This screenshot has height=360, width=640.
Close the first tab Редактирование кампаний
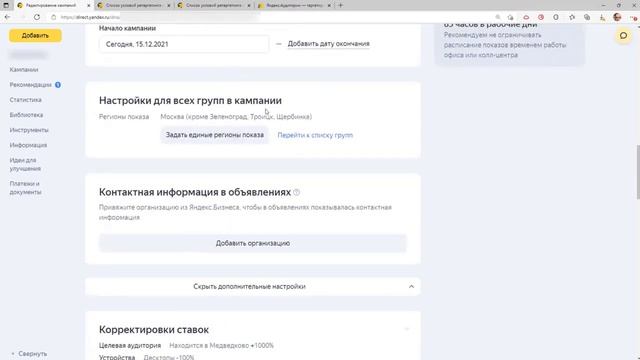tap(89, 6)
